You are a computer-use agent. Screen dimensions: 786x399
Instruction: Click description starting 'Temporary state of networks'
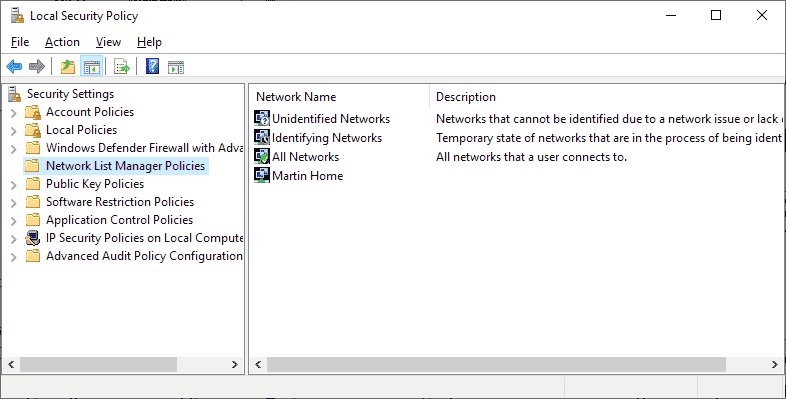coord(609,138)
